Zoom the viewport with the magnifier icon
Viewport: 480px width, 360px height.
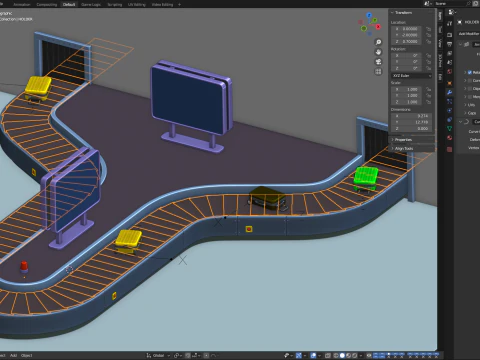378,42
